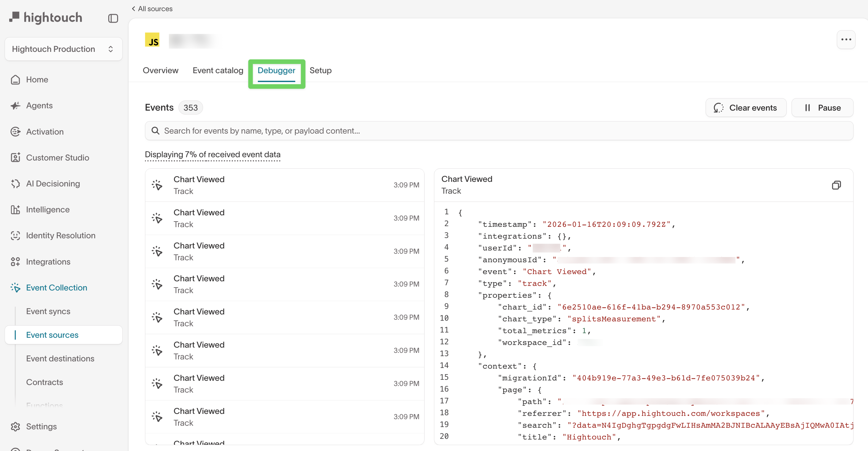Open the Hightouch Production workspace switcher
The width and height of the screenshot is (868, 451).
pos(63,49)
